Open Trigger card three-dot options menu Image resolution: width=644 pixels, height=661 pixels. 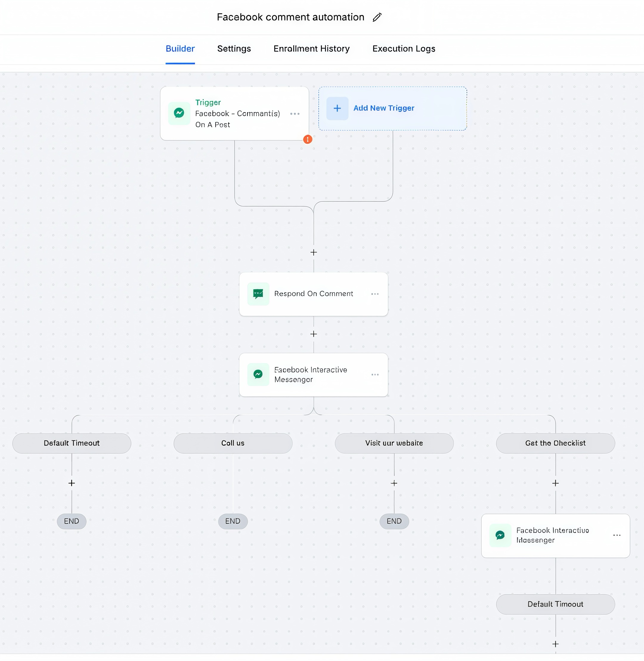(x=295, y=114)
